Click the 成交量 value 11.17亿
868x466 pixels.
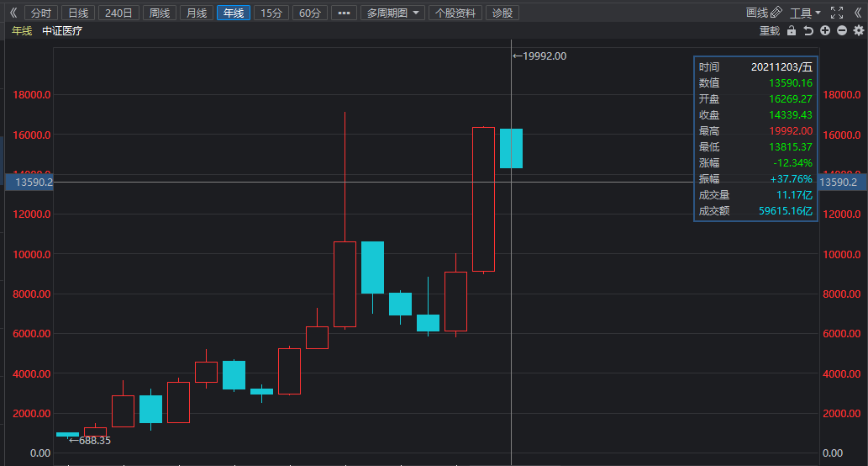[x=794, y=195]
